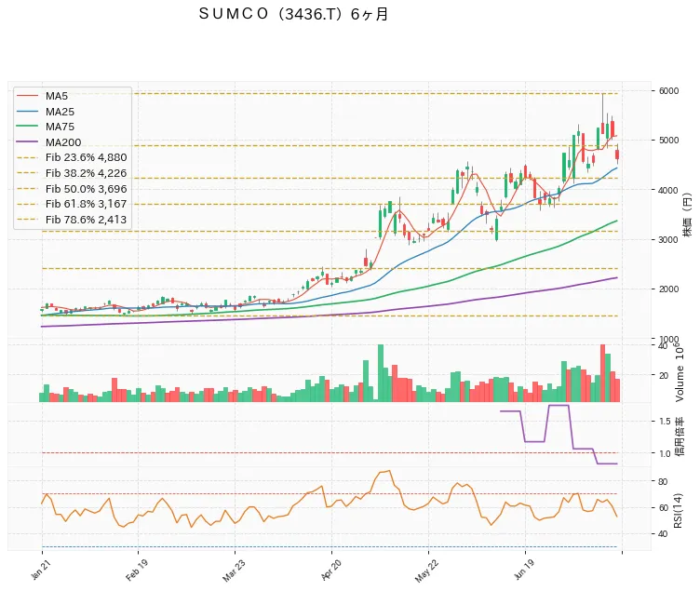Click the Jan 21 date axis label
Screen dimensions: 700x591
(41, 570)
